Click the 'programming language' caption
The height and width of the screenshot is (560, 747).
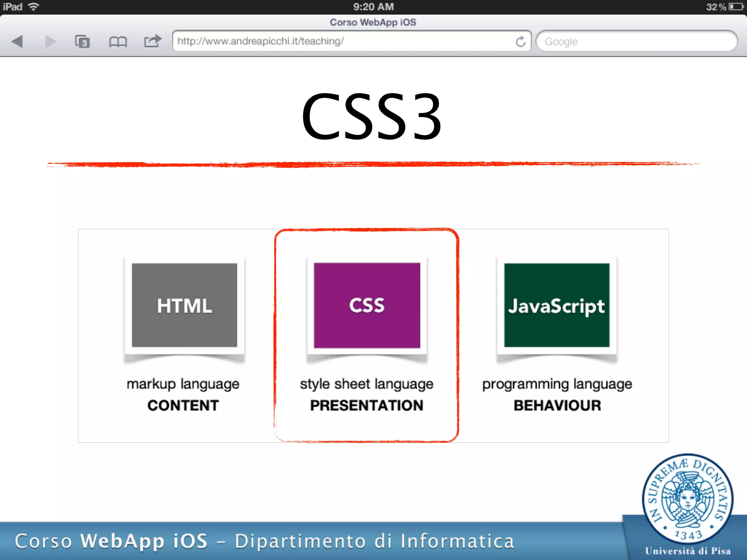point(557,385)
